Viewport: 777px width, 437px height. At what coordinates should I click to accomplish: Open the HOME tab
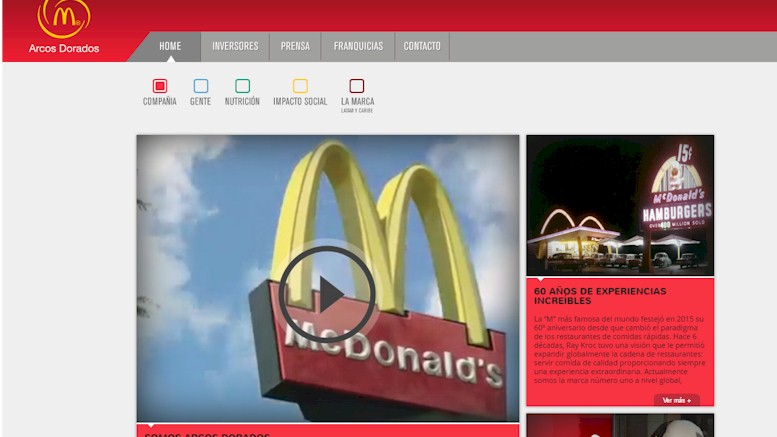pos(170,46)
